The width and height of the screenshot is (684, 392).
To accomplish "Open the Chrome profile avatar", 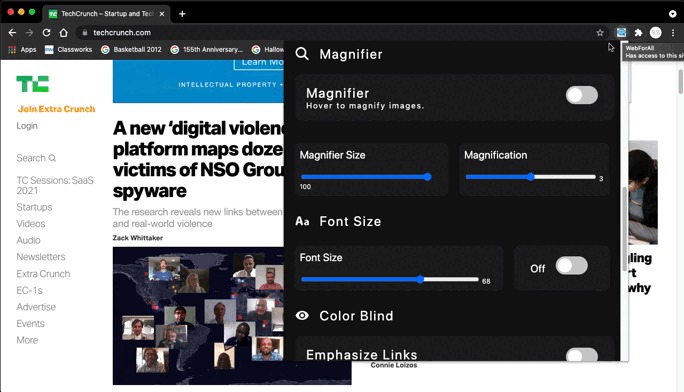I will click(656, 32).
